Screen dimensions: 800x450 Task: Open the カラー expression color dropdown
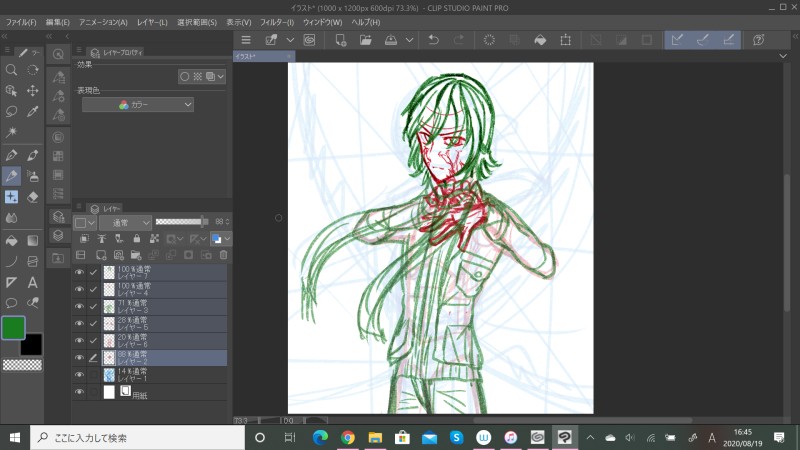click(138, 104)
